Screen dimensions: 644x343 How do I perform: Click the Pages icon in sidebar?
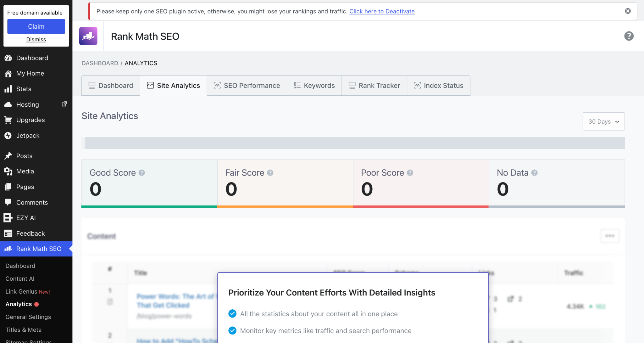click(x=8, y=187)
